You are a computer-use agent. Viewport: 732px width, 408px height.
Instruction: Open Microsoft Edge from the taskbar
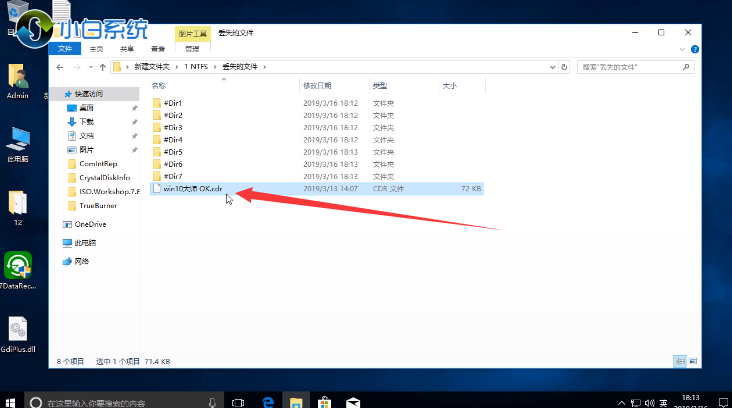[268, 400]
